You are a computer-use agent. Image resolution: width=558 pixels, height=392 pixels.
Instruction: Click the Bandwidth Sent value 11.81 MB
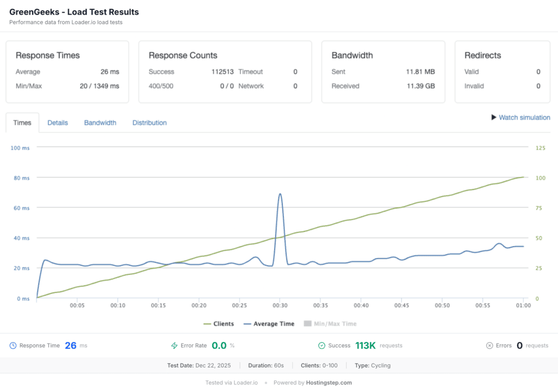tap(420, 72)
